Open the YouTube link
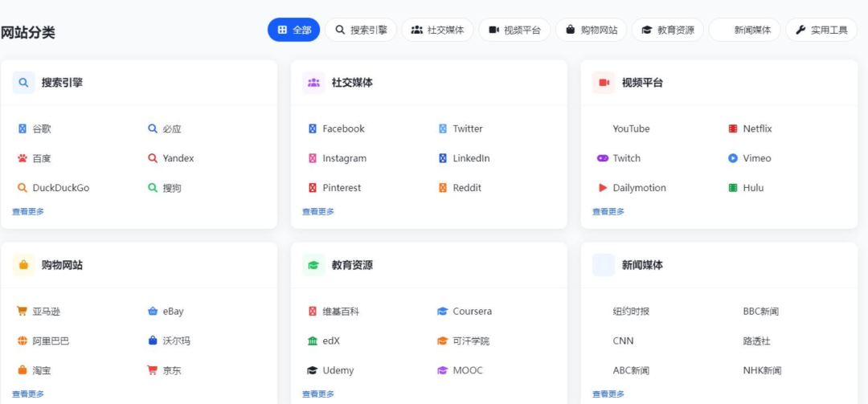 pyautogui.click(x=631, y=129)
